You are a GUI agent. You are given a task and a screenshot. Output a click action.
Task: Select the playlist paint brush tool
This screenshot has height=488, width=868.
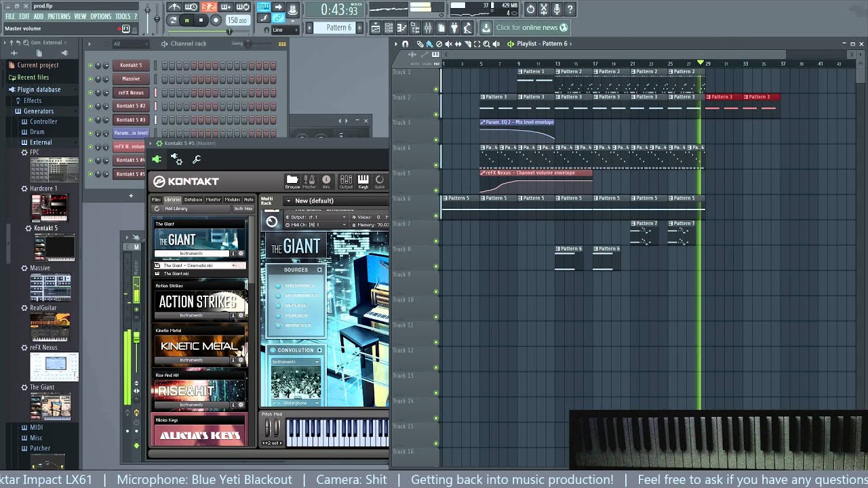(x=429, y=43)
